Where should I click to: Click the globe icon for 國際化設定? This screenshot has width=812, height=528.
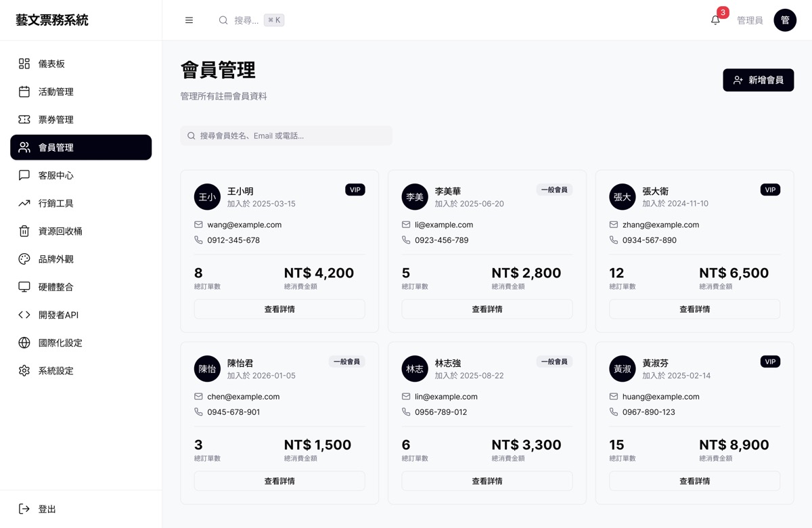(x=24, y=343)
